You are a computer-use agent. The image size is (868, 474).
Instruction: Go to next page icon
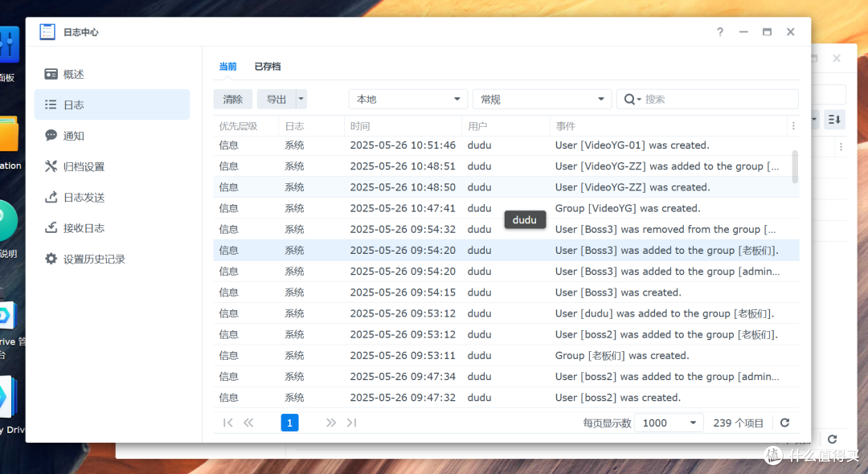331,423
